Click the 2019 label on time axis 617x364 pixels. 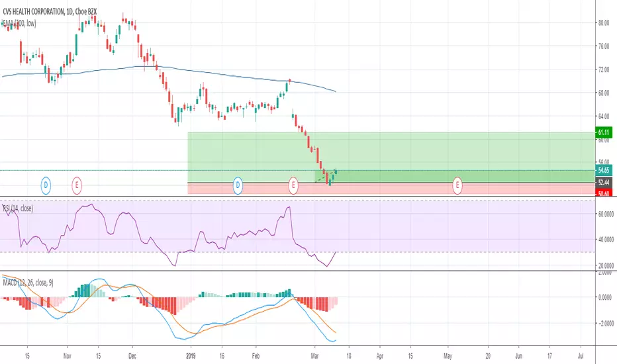pos(191,356)
